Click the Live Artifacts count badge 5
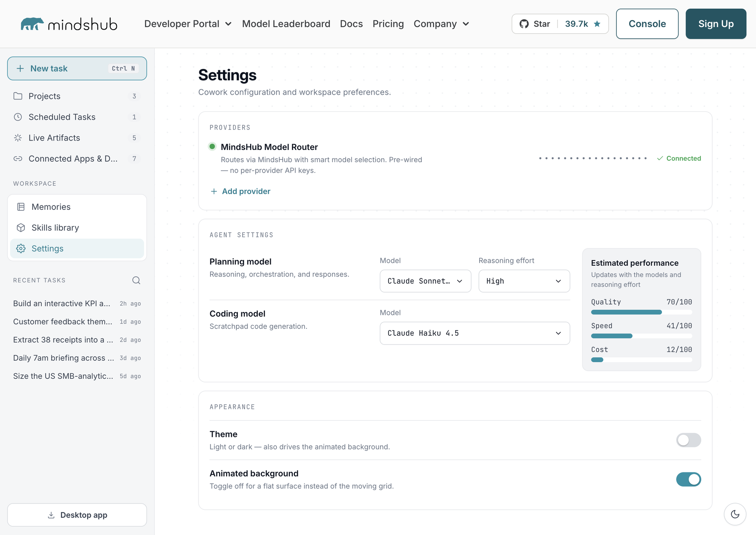This screenshot has width=756, height=535. pos(134,138)
